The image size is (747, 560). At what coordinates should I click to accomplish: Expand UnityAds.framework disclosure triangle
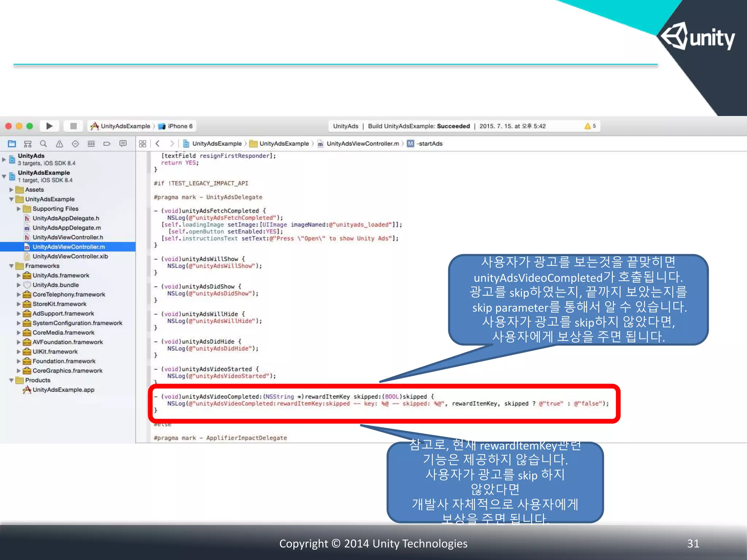pyautogui.click(x=19, y=276)
